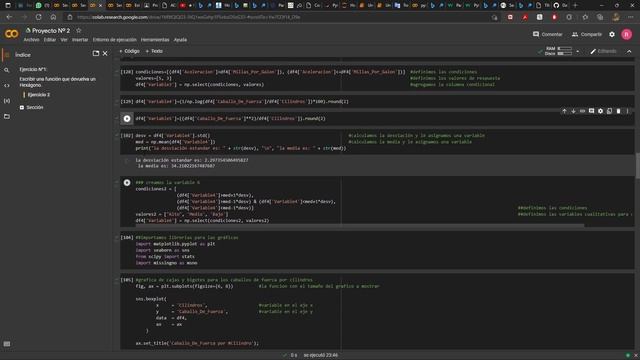Go to Ejercicio Nº1 in the index
The height and width of the screenshot is (360, 640).
coord(33,69)
